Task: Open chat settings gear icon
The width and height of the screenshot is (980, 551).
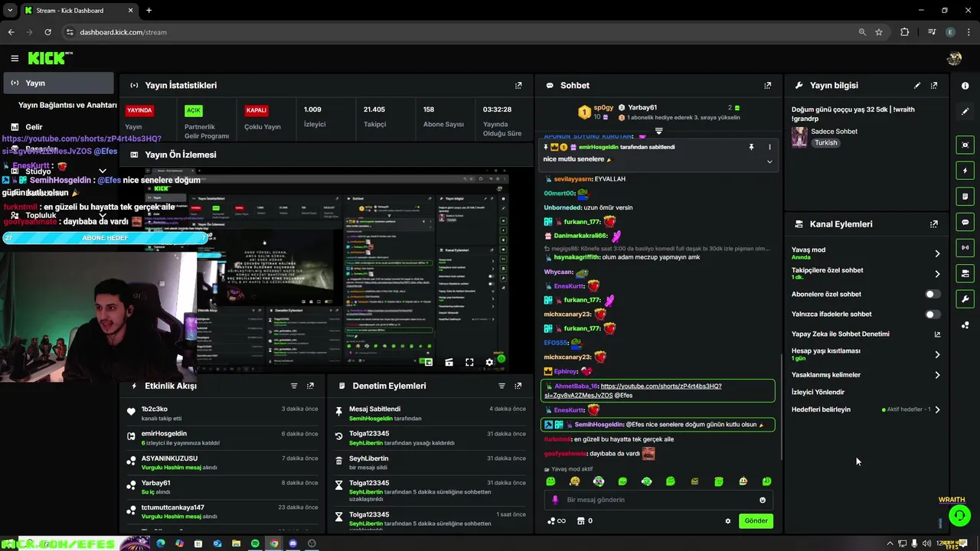Action: pos(728,521)
